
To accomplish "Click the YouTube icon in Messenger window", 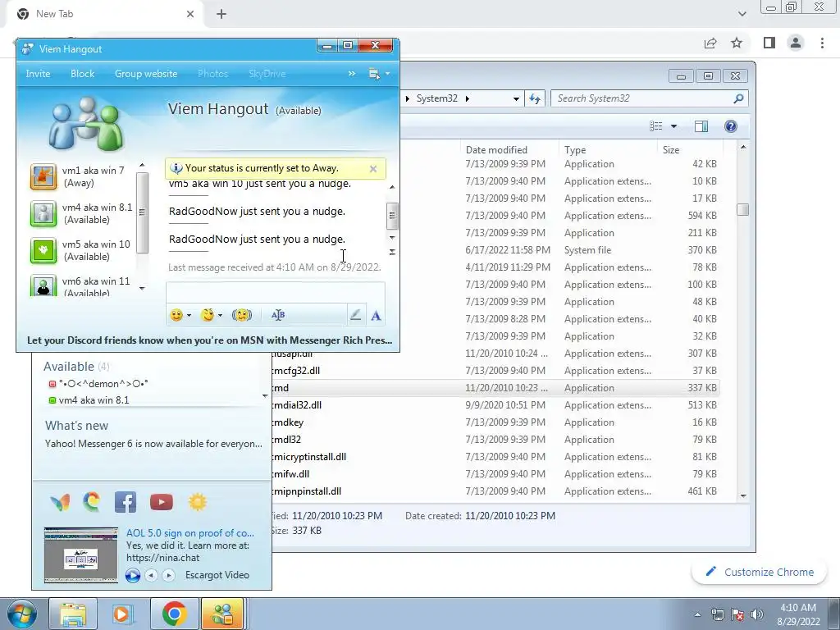I will tap(162, 503).
